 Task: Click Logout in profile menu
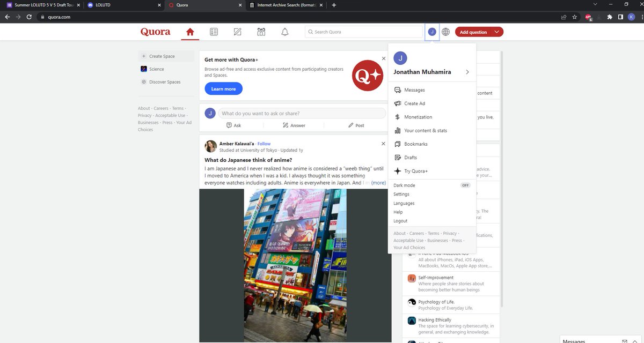(x=400, y=221)
